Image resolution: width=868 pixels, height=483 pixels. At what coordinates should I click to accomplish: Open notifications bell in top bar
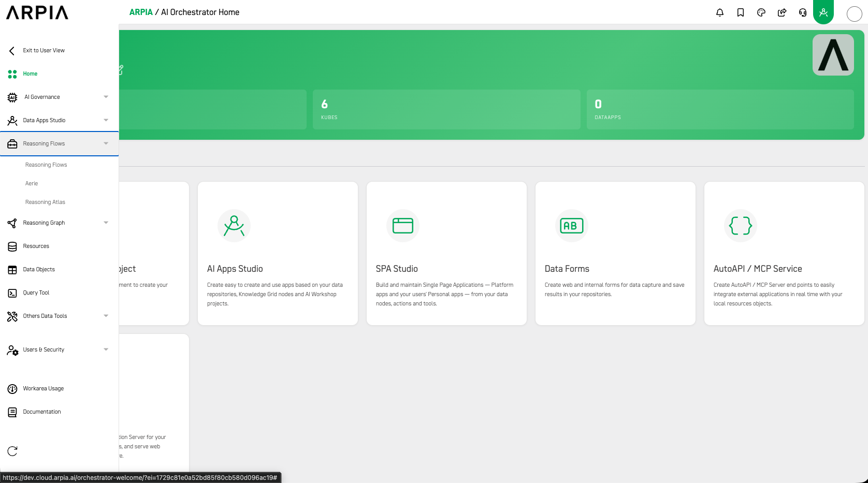pyautogui.click(x=720, y=12)
